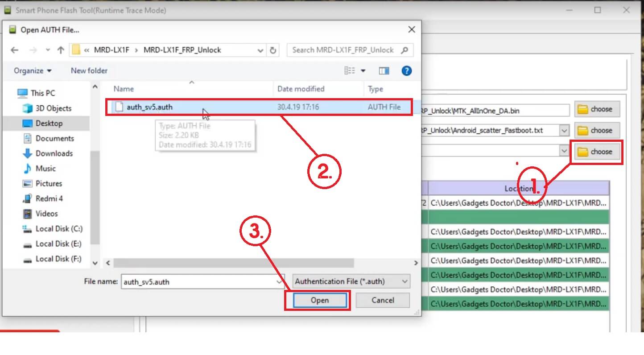Expand the File name combo box
The image size is (644, 355).
279,281
